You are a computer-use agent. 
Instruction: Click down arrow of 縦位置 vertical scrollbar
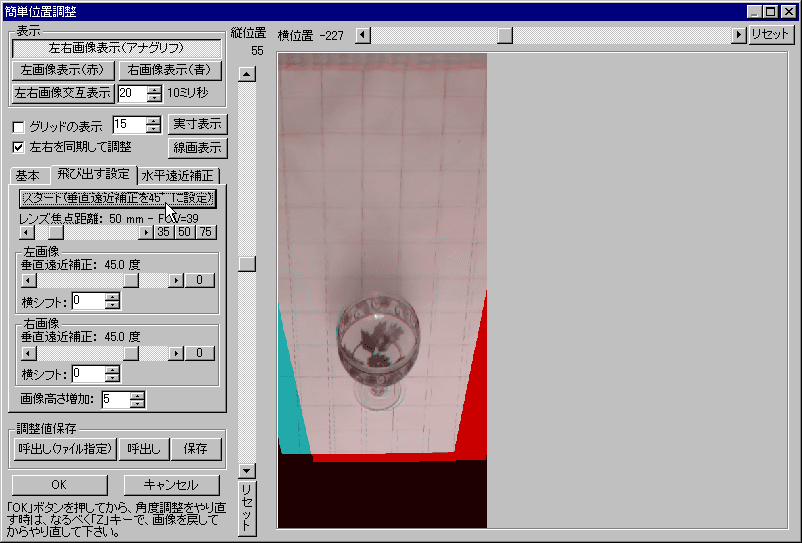point(247,471)
